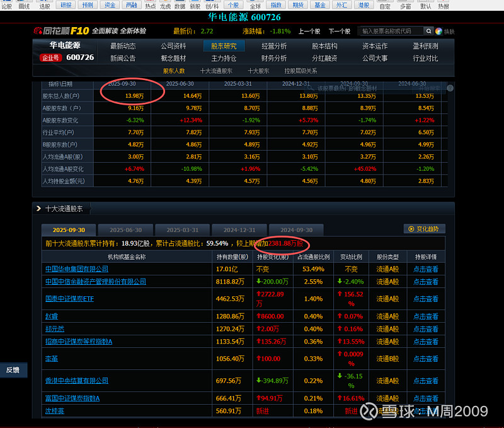The height and width of the screenshot is (428, 504).
Task: Click the 变化趋势 play-circle button
Action: point(424,229)
